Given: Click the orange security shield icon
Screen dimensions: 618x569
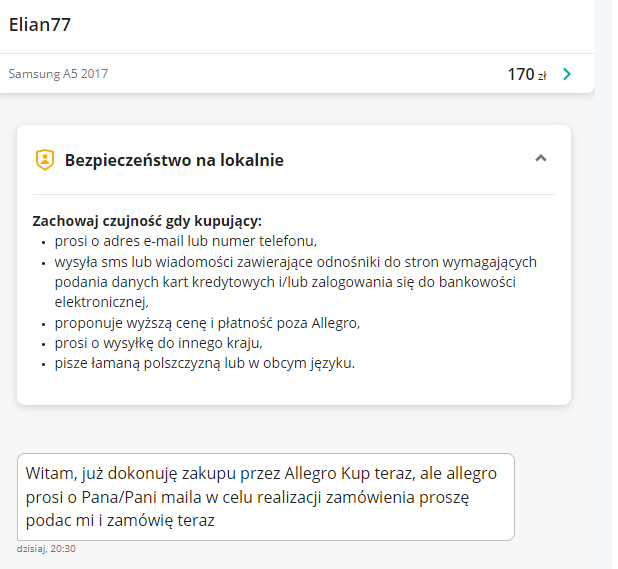Looking at the screenshot, I should click(45, 160).
